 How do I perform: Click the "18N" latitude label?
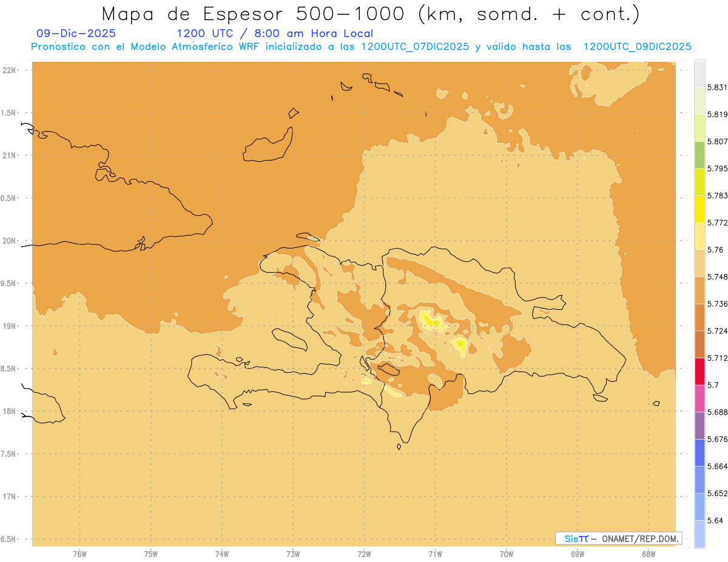pos(10,411)
